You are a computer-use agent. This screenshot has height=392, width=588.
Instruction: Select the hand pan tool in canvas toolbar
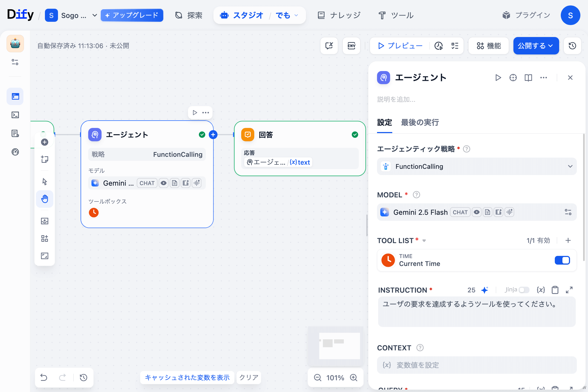(45, 199)
